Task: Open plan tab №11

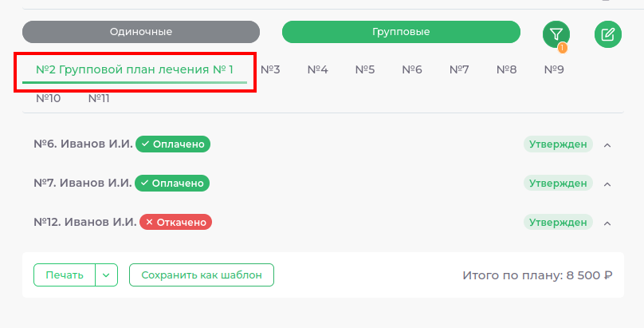Action: [99, 98]
